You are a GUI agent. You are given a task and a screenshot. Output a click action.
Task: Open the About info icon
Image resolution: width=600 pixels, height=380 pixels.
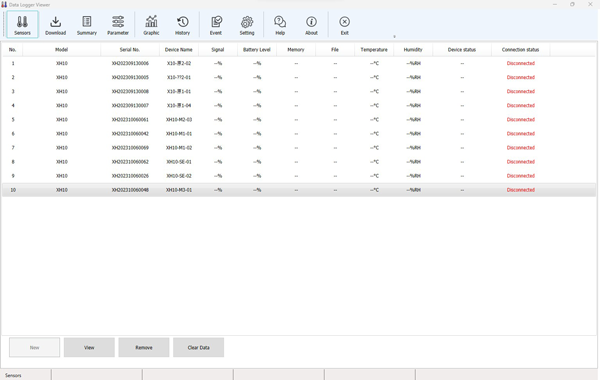click(x=311, y=25)
